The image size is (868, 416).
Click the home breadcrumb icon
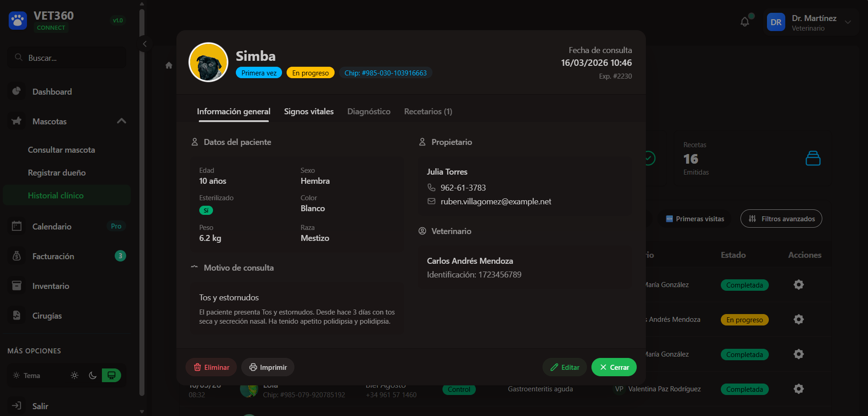coord(169,65)
